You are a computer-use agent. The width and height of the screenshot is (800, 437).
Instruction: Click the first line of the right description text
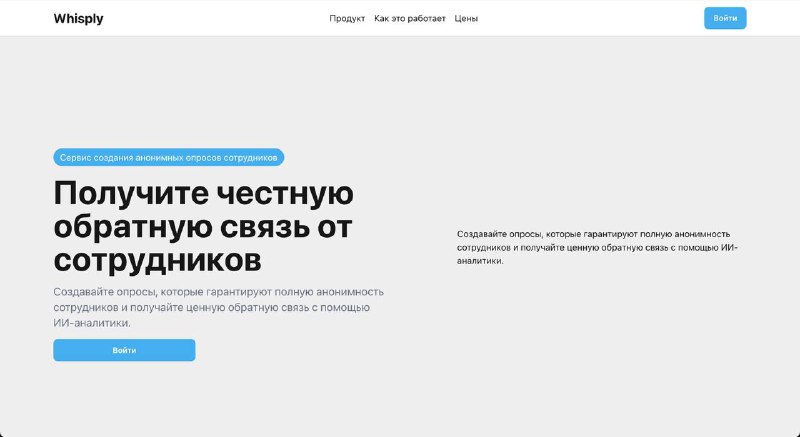[593, 234]
